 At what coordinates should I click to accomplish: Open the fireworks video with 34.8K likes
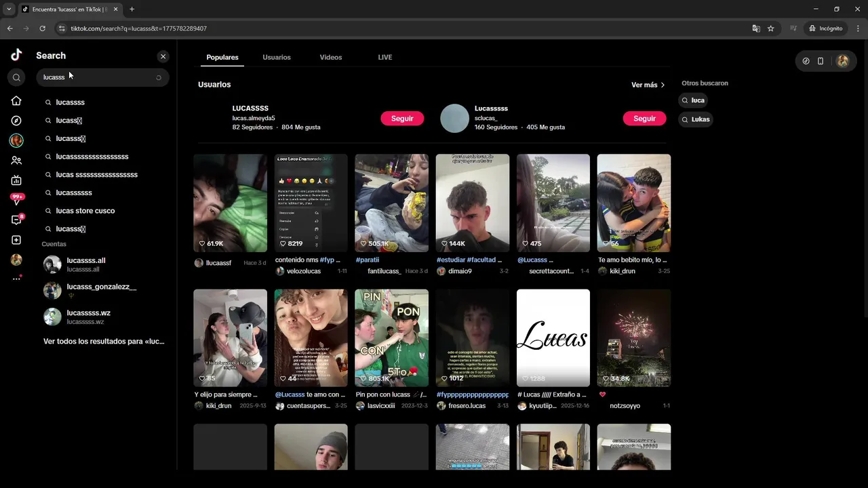click(x=634, y=338)
